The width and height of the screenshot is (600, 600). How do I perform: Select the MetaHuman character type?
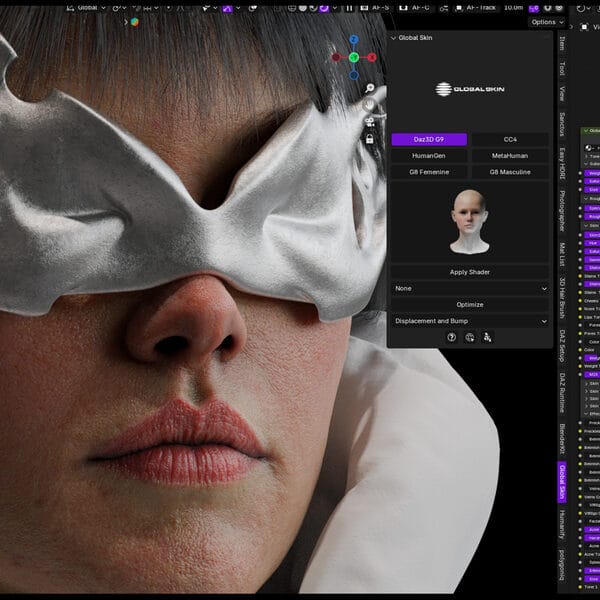click(x=510, y=156)
